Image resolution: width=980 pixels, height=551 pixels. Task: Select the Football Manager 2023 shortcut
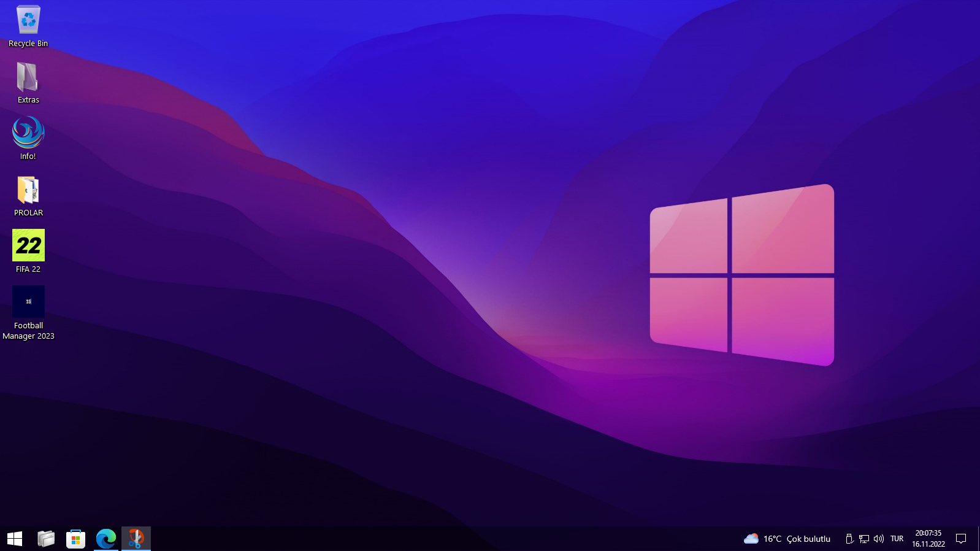click(x=28, y=313)
